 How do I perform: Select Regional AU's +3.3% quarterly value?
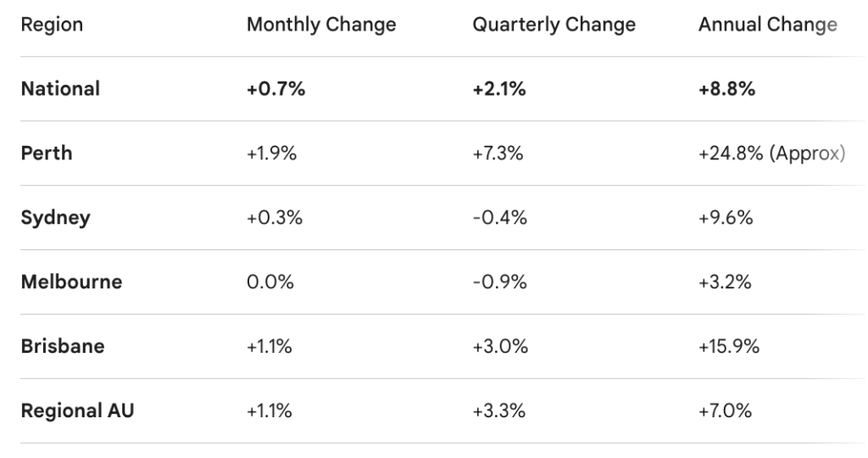coord(499,411)
